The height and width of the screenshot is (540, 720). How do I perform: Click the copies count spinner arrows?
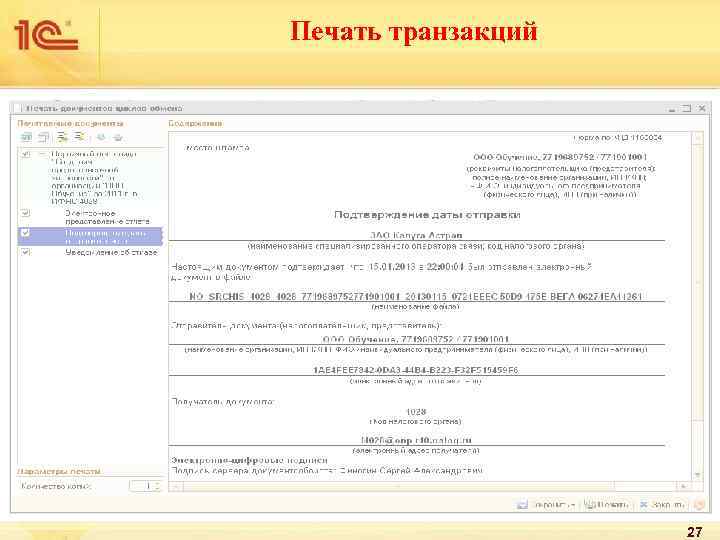coord(158,486)
